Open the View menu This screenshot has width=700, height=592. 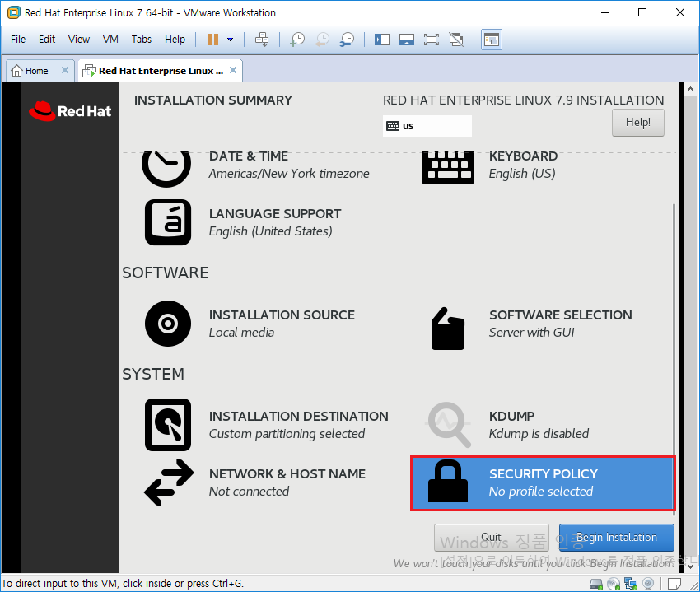click(79, 40)
